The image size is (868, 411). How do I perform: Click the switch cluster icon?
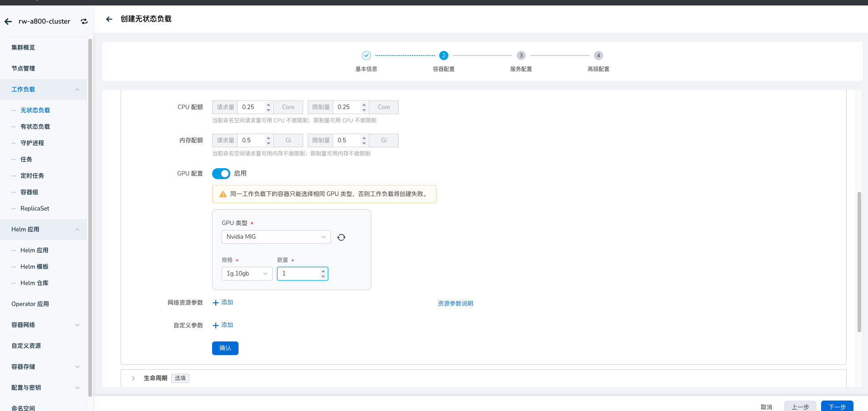pos(84,21)
